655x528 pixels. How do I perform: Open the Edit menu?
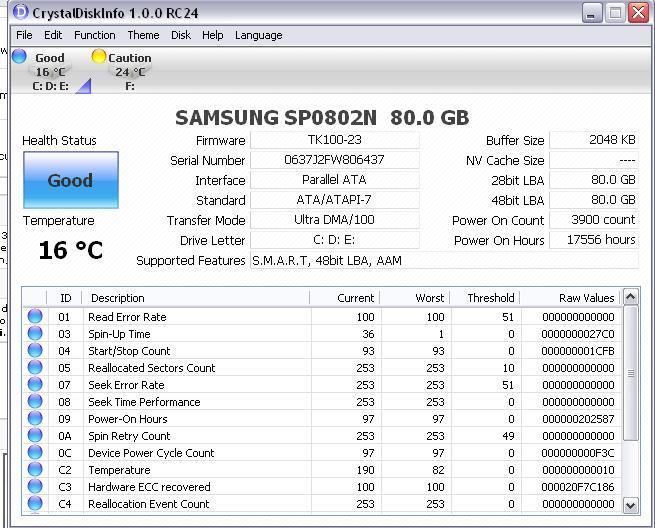[x=53, y=35]
